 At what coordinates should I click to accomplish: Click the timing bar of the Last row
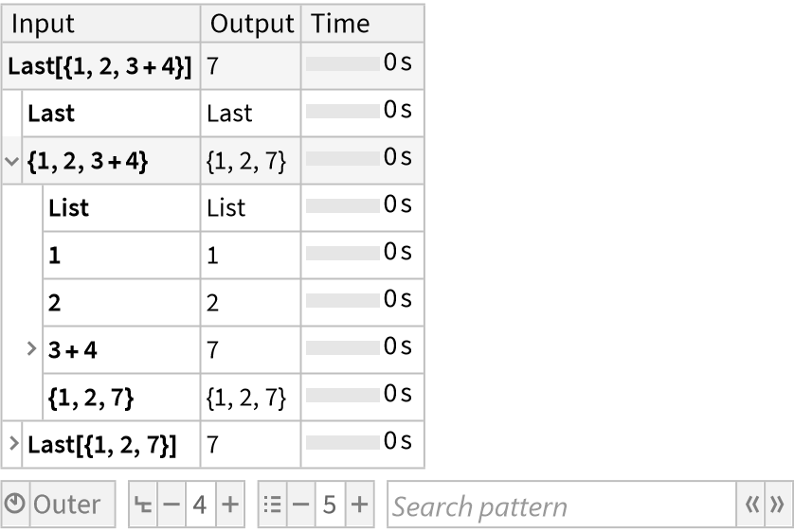[x=343, y=114]
